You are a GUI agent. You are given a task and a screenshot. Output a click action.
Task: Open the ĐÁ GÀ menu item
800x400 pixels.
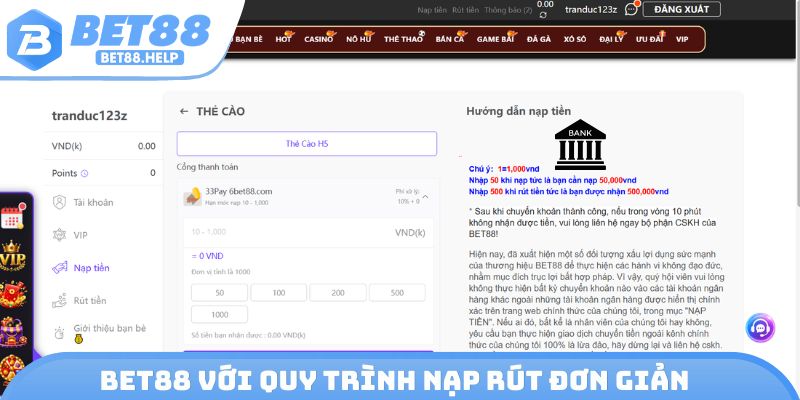coord(539,39)
